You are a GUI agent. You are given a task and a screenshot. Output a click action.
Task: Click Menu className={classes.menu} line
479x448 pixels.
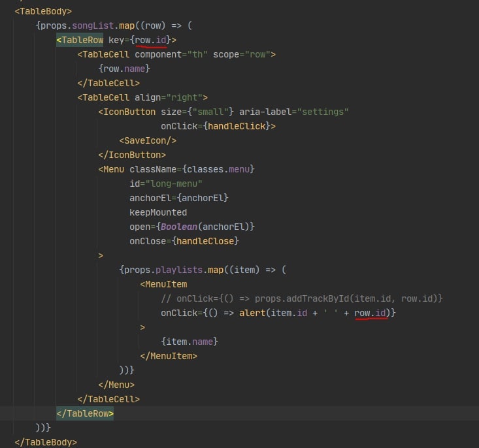pyautogui.click(x=176, y=170)
